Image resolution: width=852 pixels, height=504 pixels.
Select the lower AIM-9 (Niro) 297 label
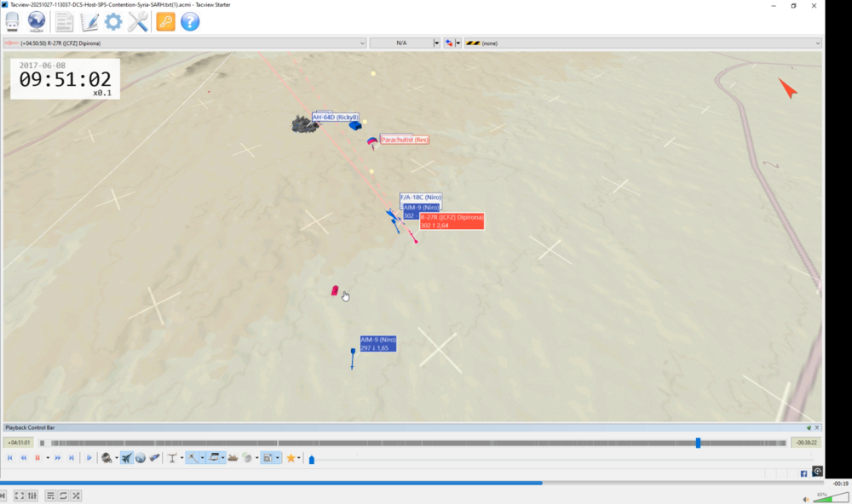coord(378,344)
